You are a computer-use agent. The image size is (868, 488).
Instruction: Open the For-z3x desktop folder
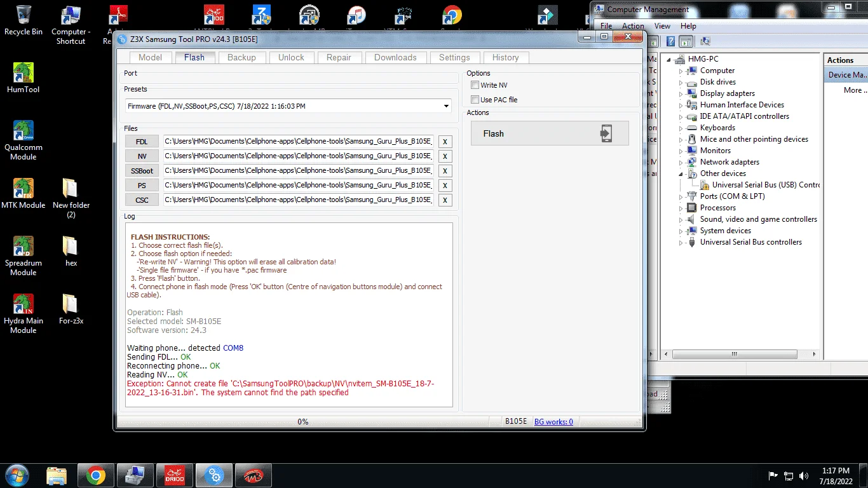(x=71, y=309)
